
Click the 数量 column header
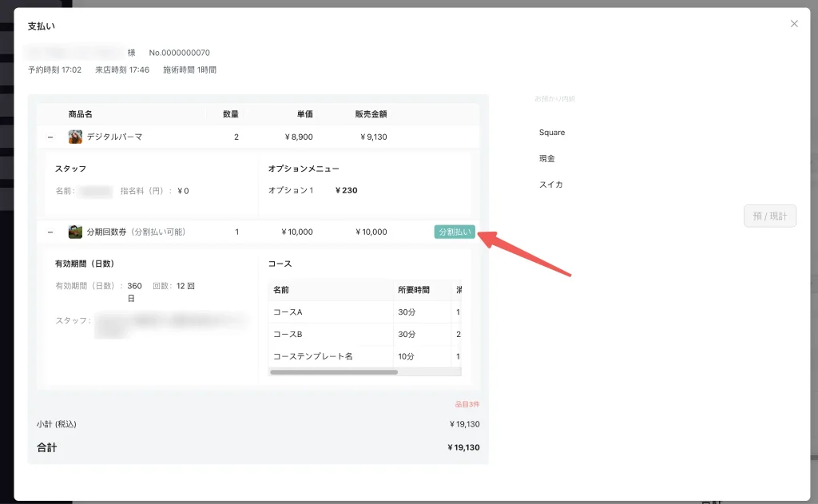click(230, 114)
